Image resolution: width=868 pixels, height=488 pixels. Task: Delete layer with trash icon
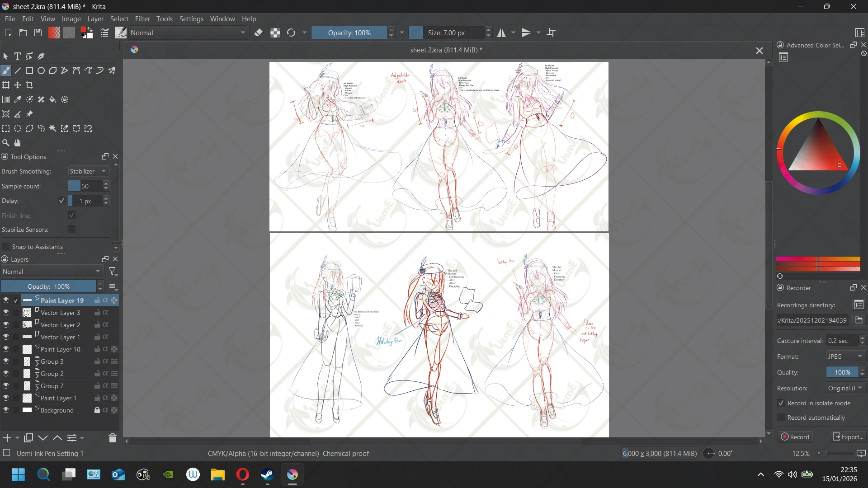(113, 438)
